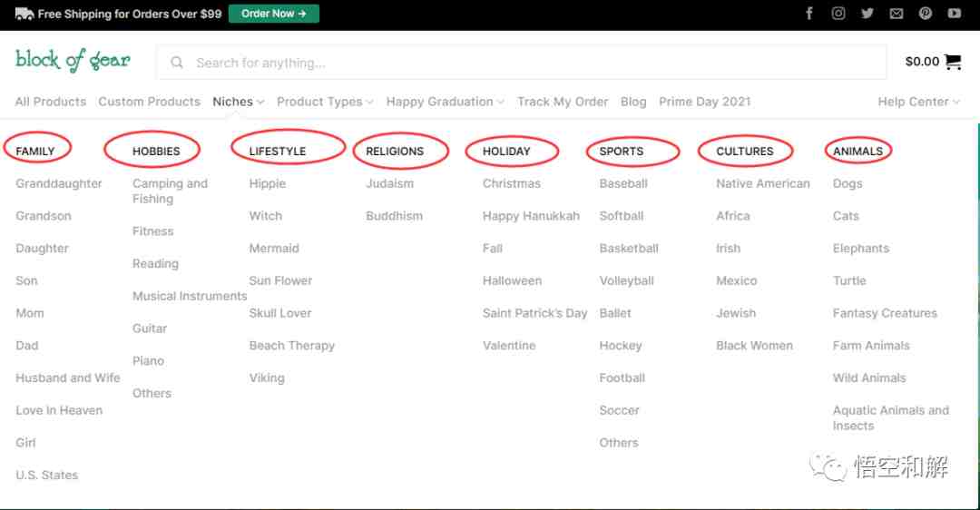980x510 pixels.
Task: Open Prime Day 2021 menu item
Action: [x=704, y=102]
